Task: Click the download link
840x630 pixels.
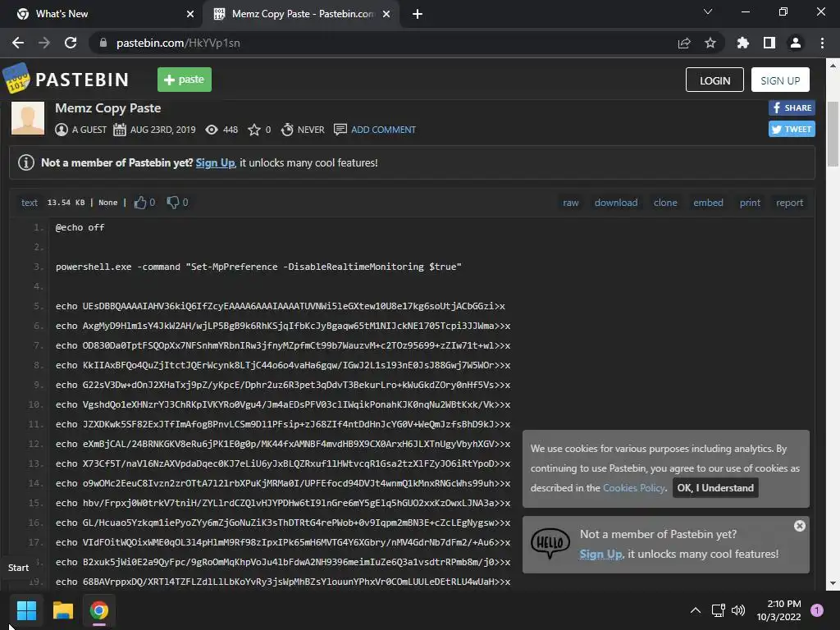Action: click(x=616, y=203)
